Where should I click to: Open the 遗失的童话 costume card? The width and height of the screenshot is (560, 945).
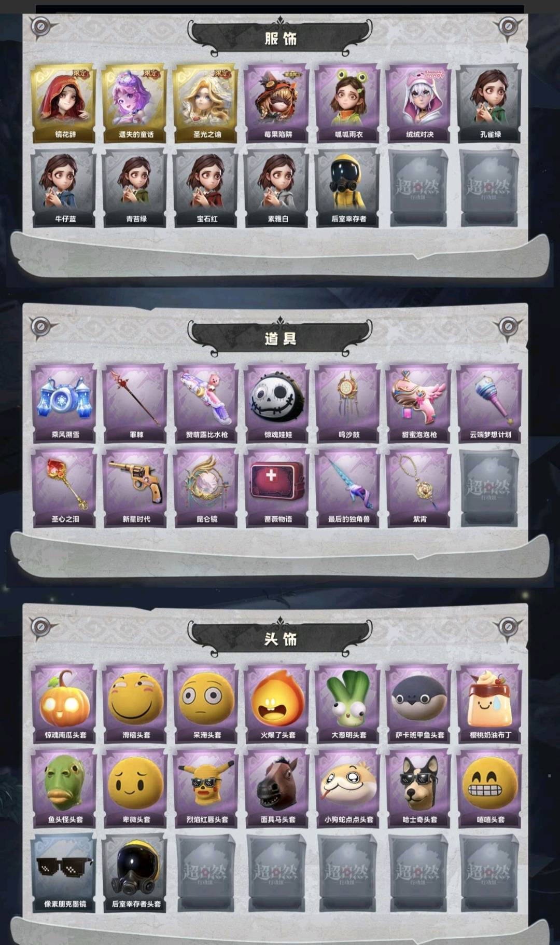tap(135, 104)
